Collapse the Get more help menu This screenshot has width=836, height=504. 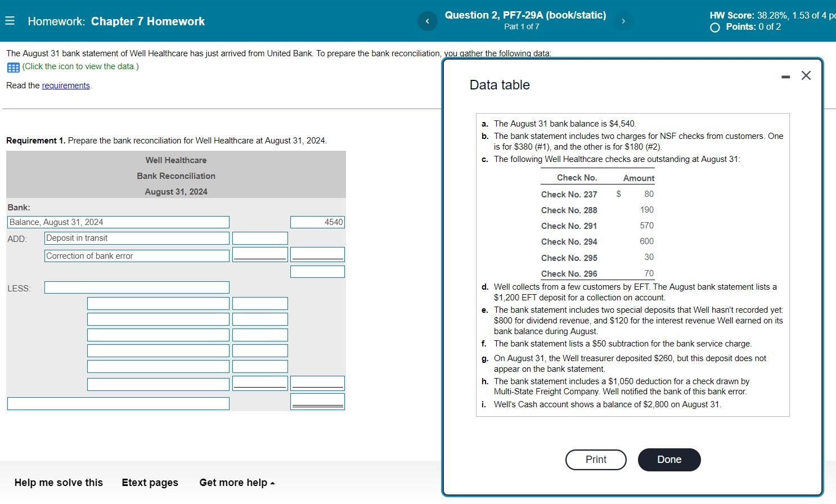236,483
